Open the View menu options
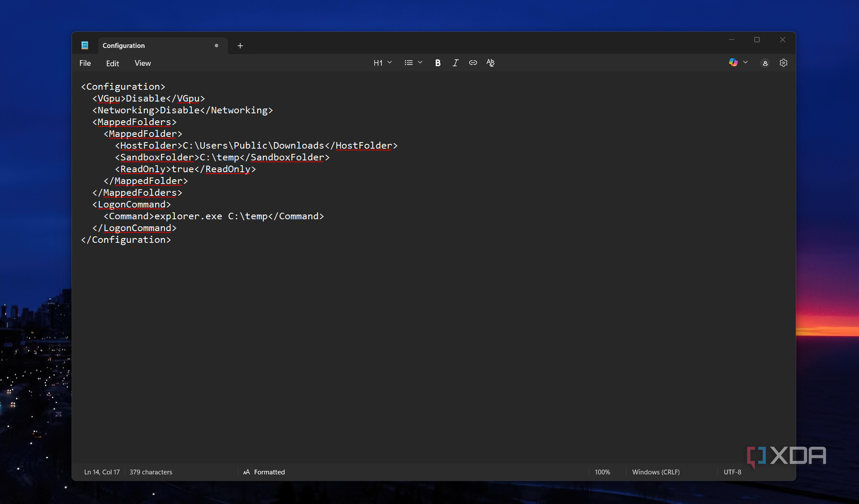The width and height of the screenshot is (859, 504). click(x=142, y=63)
